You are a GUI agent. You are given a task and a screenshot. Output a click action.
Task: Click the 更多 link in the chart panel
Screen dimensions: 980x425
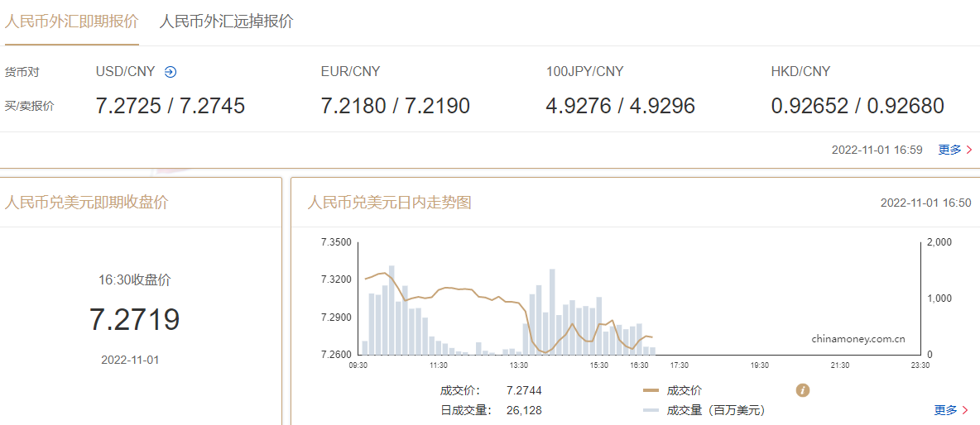click(x=945, y=410)
